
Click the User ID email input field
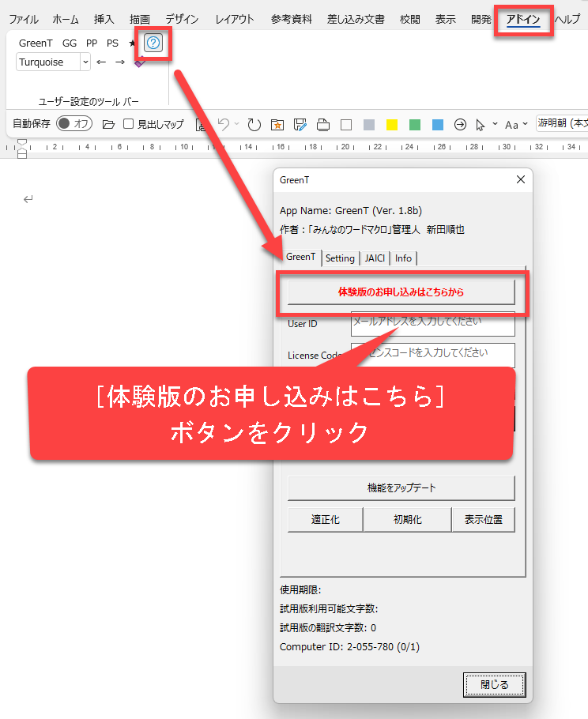tap(432, 323)
